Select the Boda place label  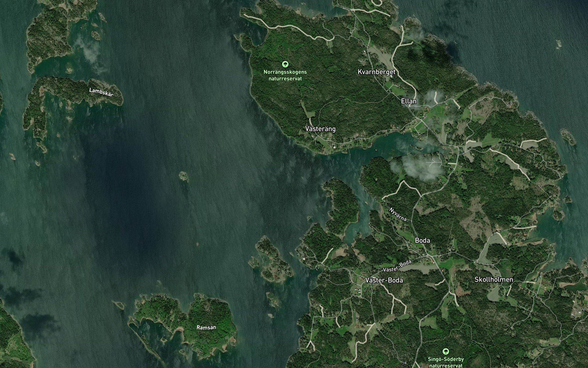423,241
